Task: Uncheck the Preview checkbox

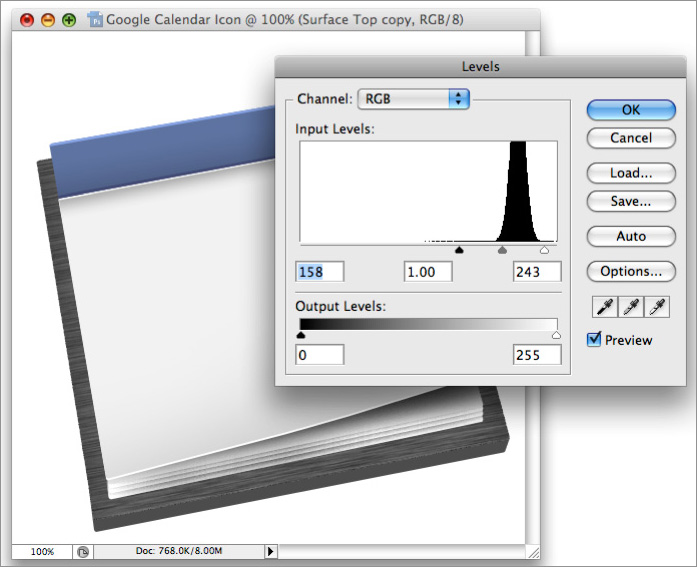Action: pos(594,339)
